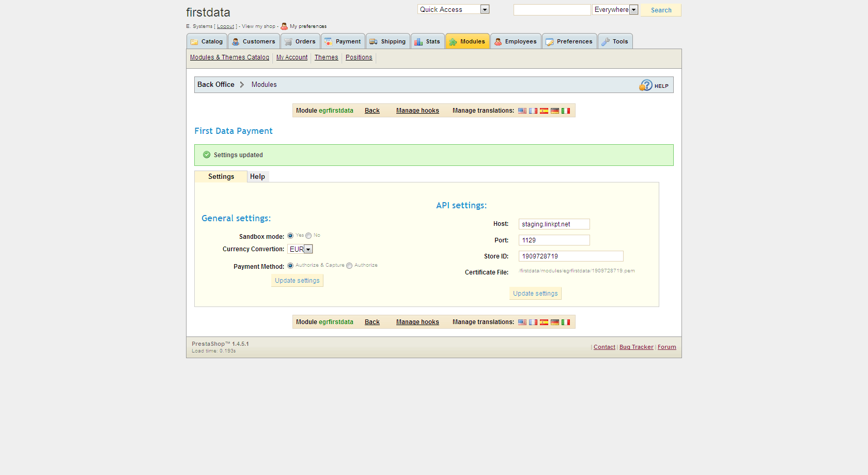Select Sandbox mode Yes radio button
868x475 pixels.
290,236
